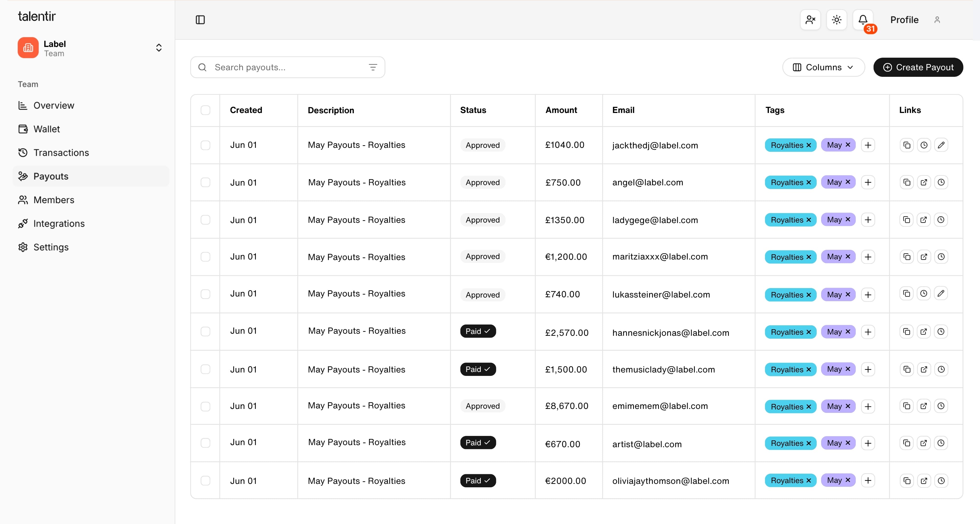Open external link for maritziaxxx@label.com payout
Viewport: 980px width, 524px height.
coord(924,257)
